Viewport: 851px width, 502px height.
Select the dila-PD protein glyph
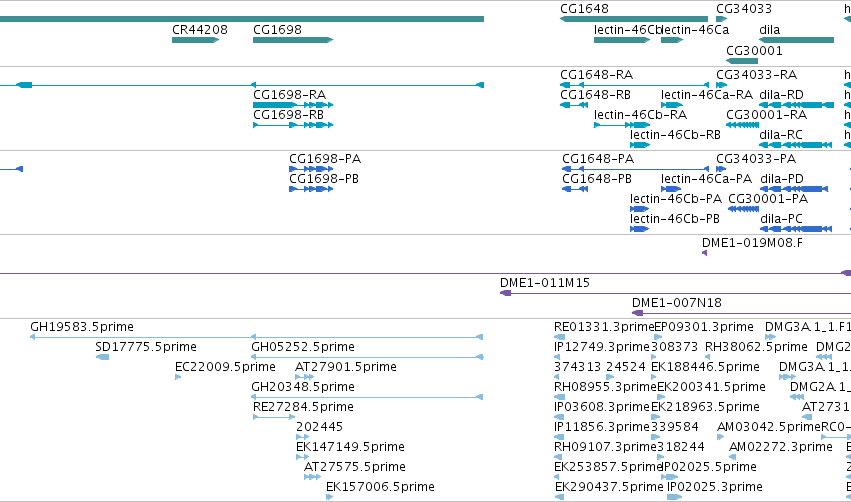794,189
